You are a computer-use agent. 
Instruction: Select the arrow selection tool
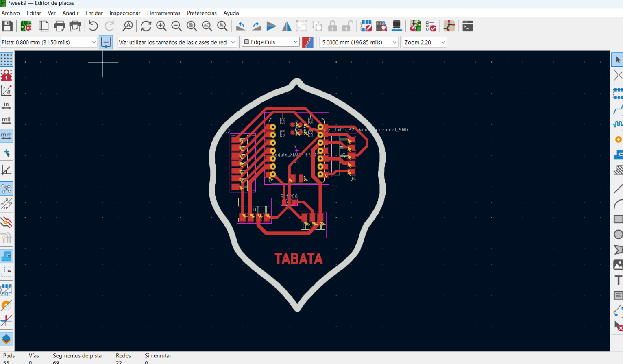[618, 60]
